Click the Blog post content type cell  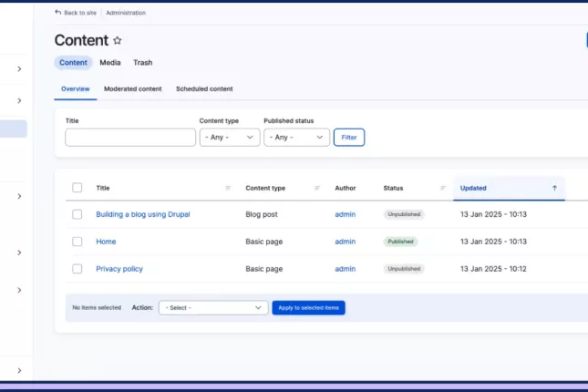pos(262,214)
